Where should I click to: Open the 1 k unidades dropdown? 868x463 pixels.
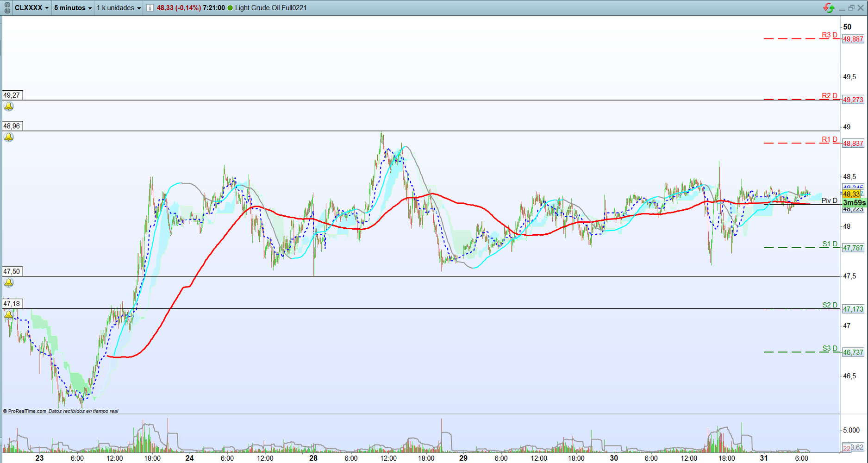pos(119,8)
